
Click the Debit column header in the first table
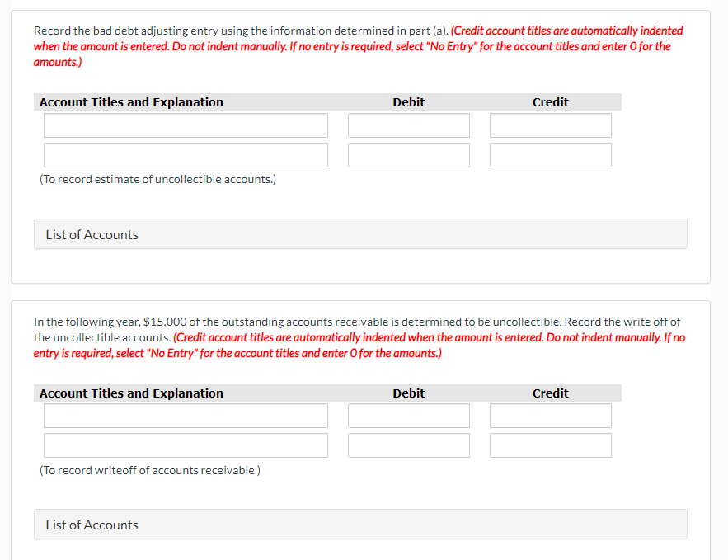408,101
